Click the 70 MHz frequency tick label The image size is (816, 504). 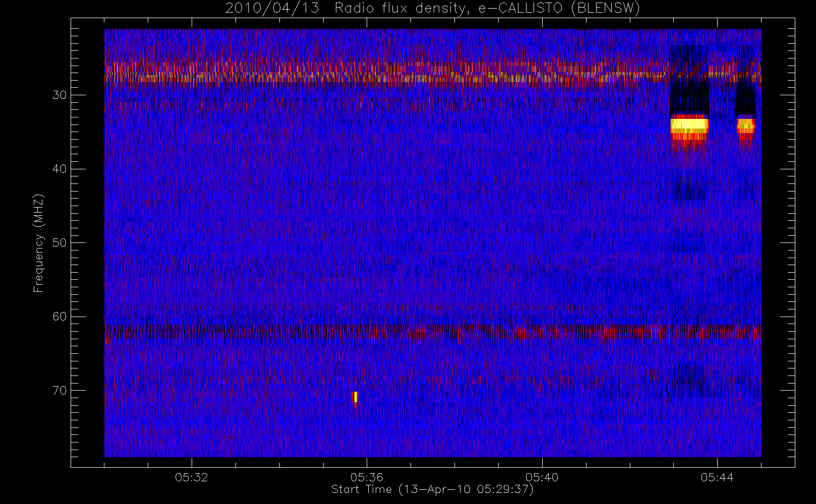pyautogui.click(x=60, y=391)
